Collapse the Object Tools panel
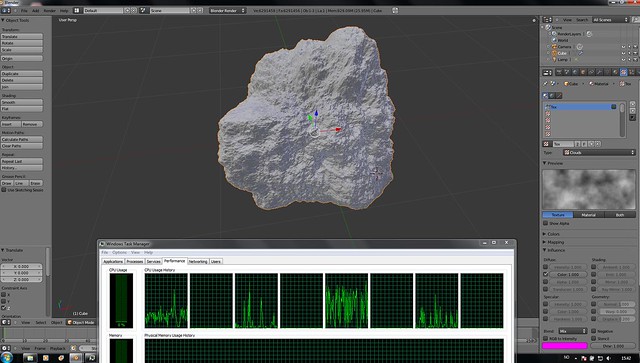640x363 pixels. [x=16, y=20]
